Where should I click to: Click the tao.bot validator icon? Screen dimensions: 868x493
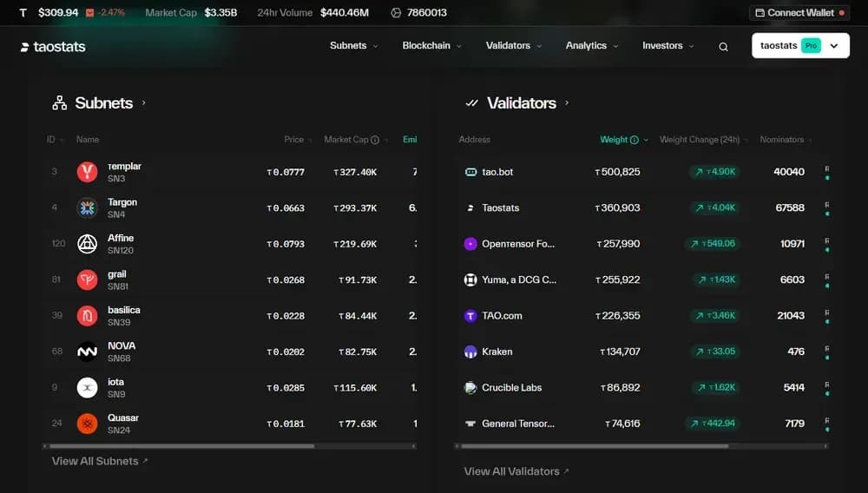coord(470,172)
